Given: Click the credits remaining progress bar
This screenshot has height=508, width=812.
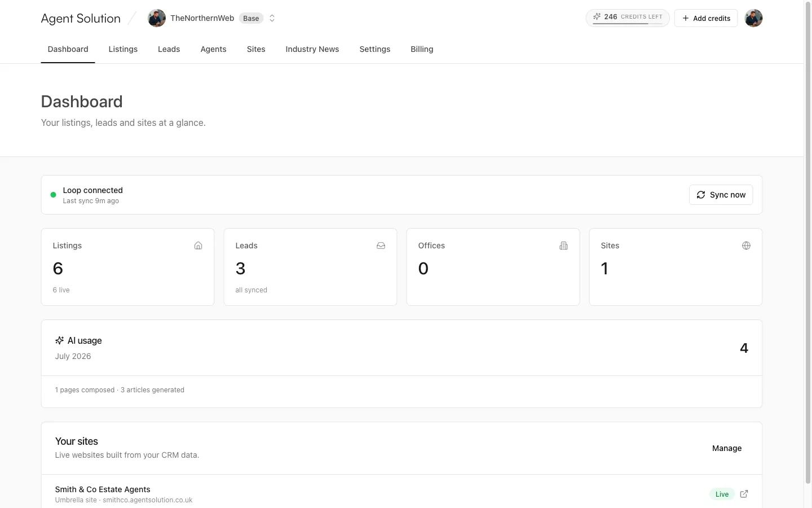Looking at the screenshot, I should [x=628, y=24].
